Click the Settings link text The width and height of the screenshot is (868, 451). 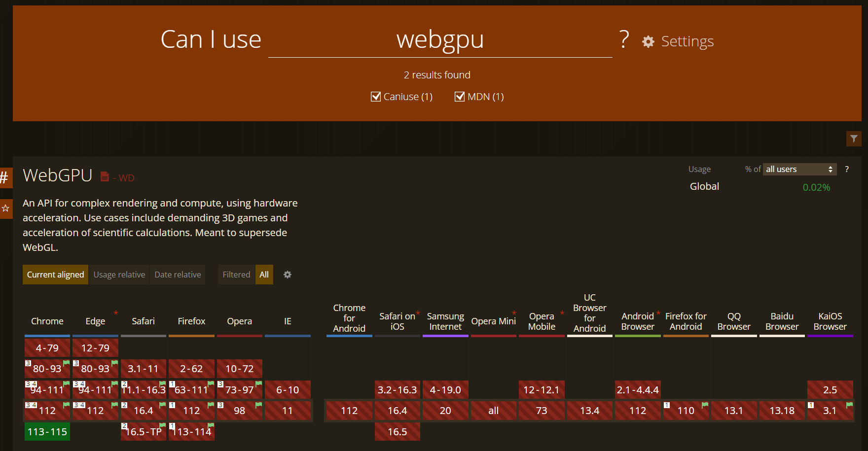click(x=687, y=41)
